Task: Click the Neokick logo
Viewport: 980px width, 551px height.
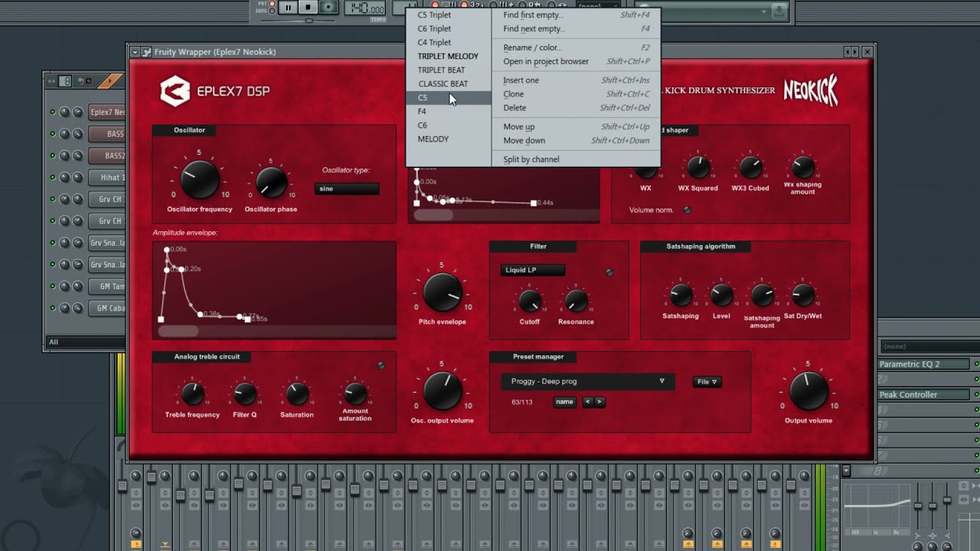Action: 810,91
